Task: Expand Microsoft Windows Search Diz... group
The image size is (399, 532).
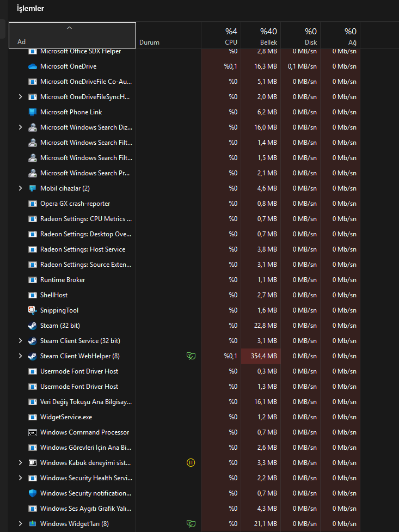Action: (x=20, y=127)
